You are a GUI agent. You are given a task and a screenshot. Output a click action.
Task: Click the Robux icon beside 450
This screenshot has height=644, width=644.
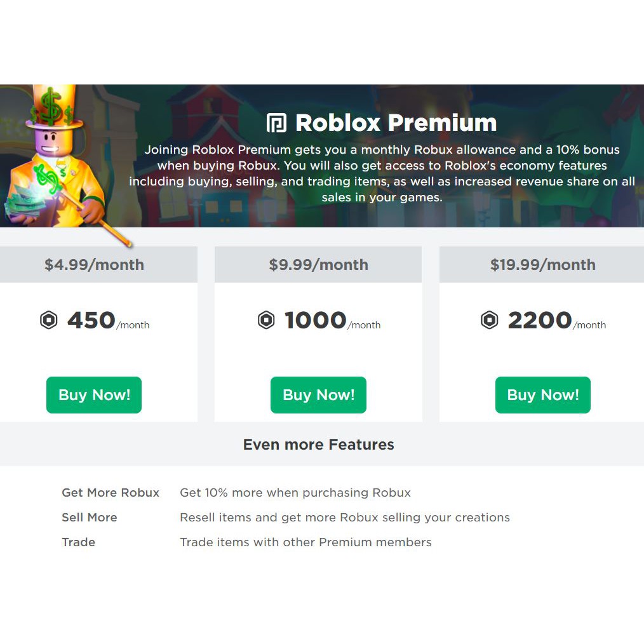click(x=49, y=320)
